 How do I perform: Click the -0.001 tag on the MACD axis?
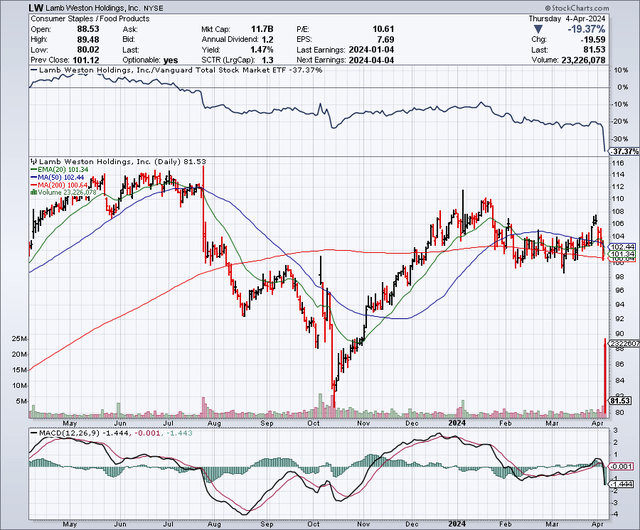620,466
